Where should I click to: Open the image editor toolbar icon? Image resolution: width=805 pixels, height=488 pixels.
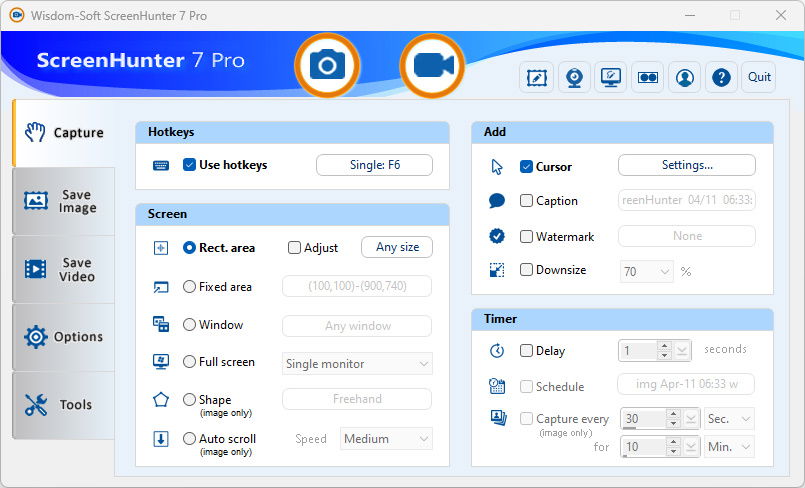tap(536, 77)
